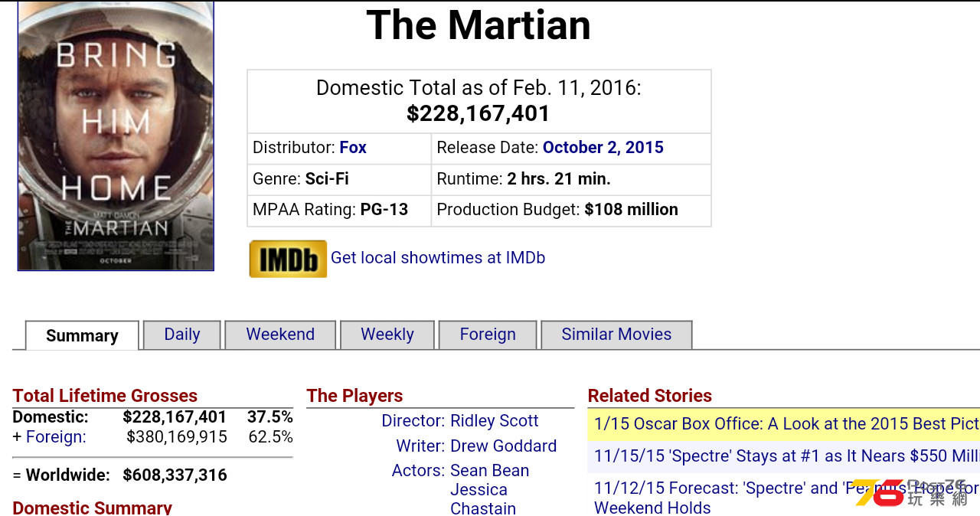Open Jessica Chastain actor link
The height and width of the screenshot is (516, 980).
[483, 499]
